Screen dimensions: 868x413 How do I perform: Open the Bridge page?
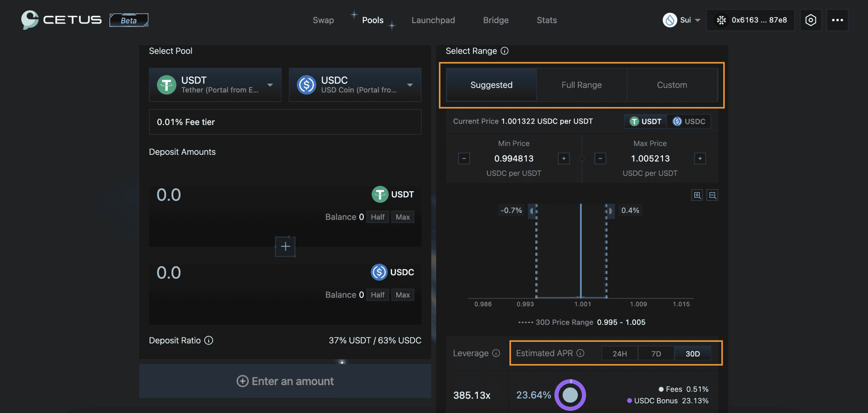[x=496, y=20]
